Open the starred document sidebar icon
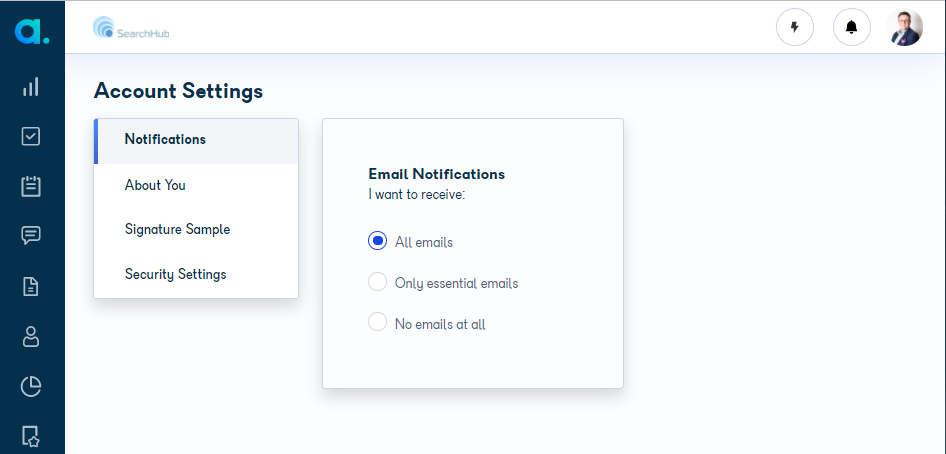This screenshot has width=946, height=454. 31,436
